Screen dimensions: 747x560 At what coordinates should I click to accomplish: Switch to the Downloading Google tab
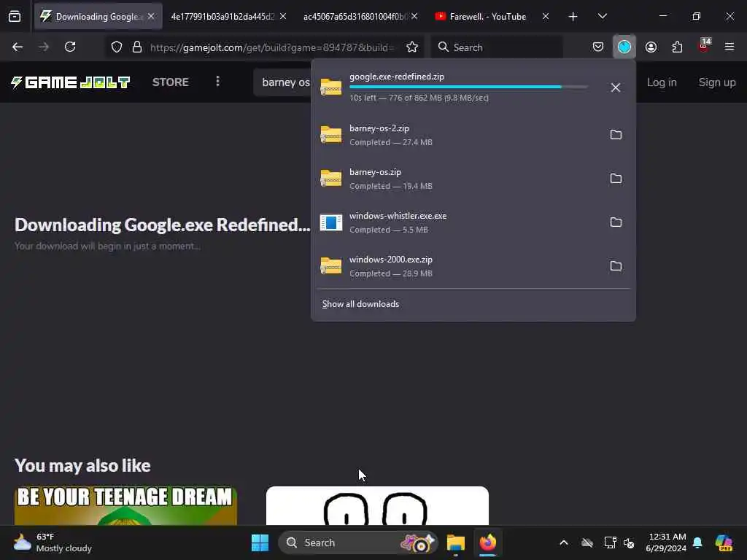98,17
